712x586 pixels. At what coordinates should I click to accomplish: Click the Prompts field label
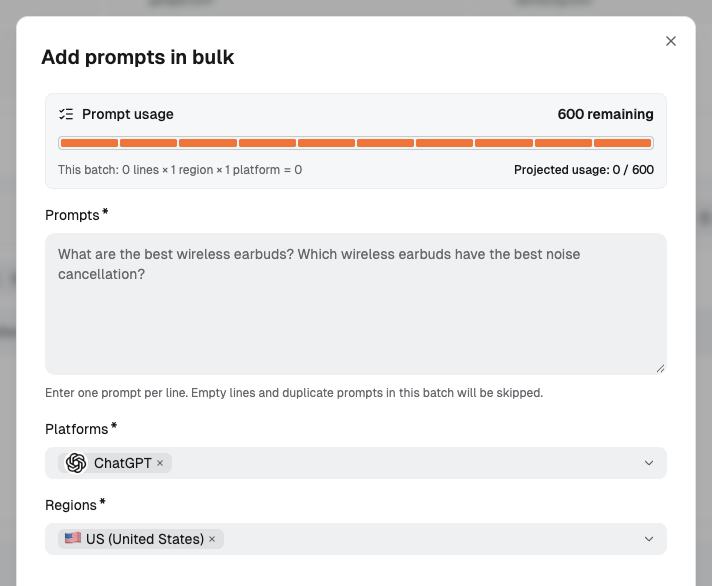point(72,215)
